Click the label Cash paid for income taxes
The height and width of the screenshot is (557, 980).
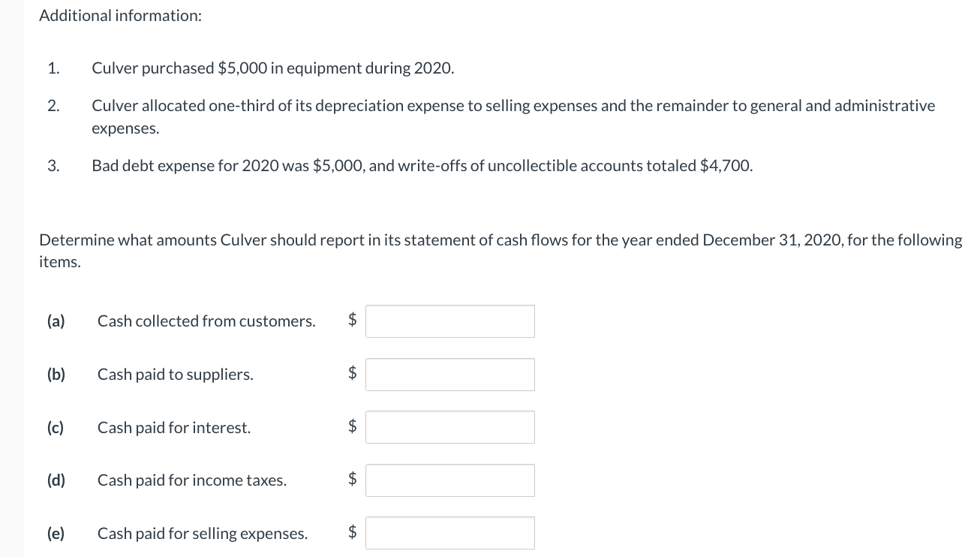coord(191,480)
